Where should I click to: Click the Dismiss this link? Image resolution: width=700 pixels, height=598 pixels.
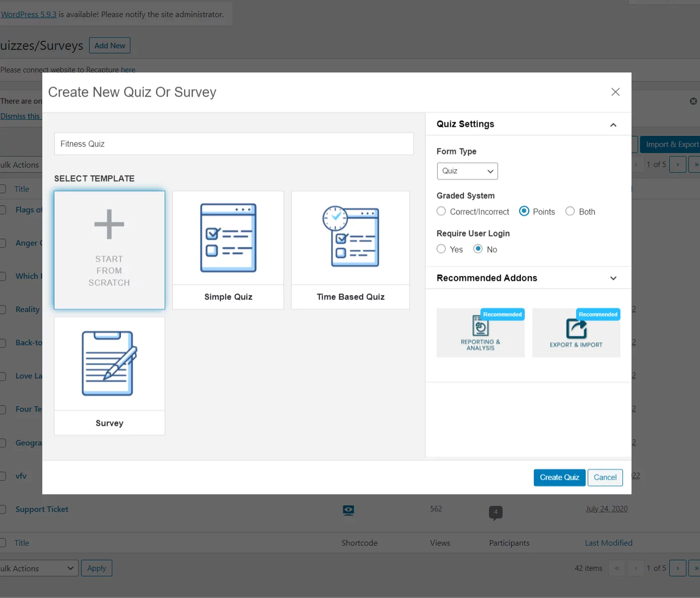tap(21, 116)
